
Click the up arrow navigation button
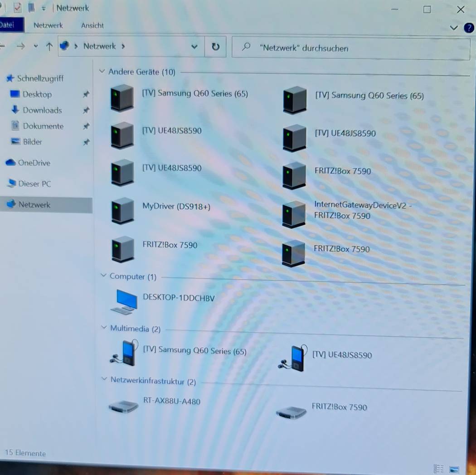[49, 46]
